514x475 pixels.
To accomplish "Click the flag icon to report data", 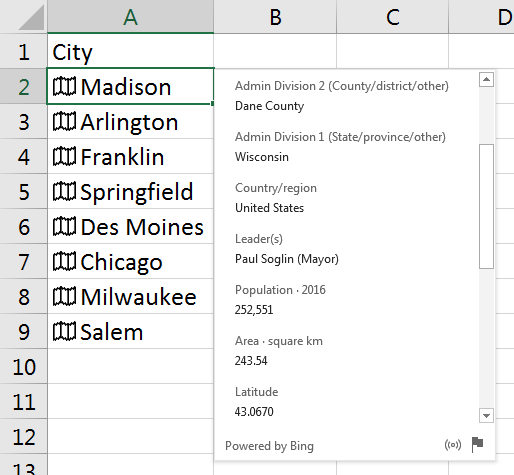I will tap(477, 445).
